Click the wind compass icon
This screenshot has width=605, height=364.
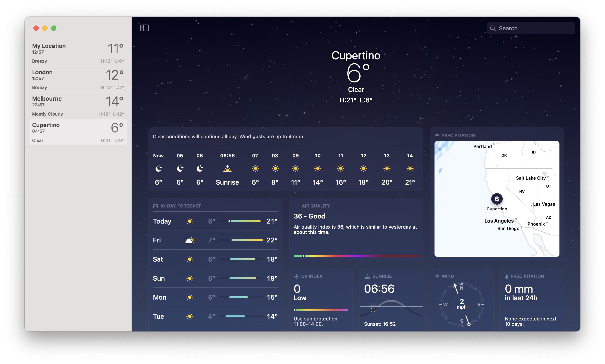[x=460, y=302]
